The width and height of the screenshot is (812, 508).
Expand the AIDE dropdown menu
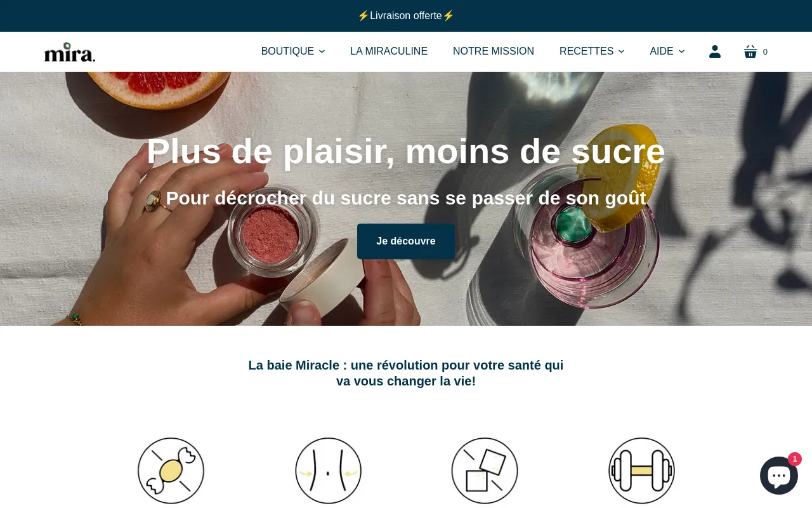point(667,51)
